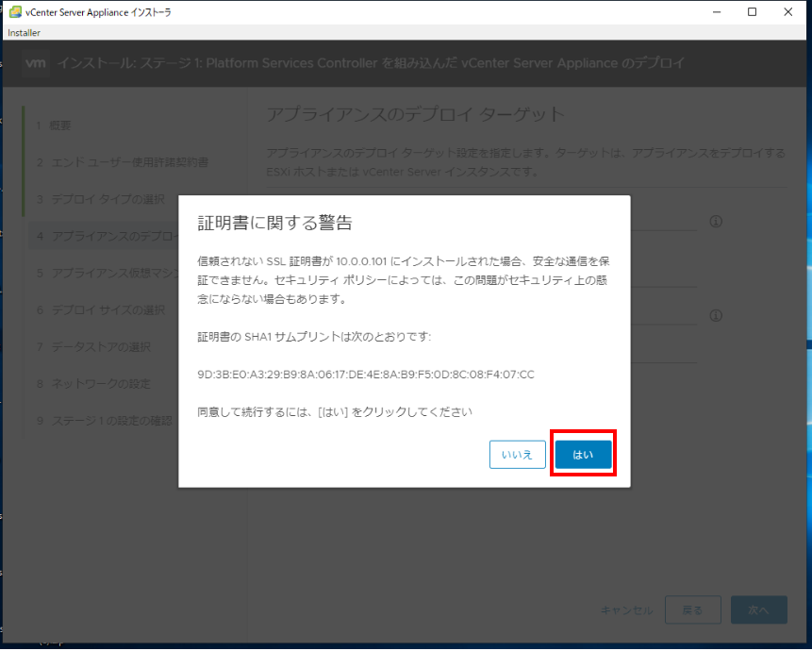Select step 8 ネットワークの設定
The image size is (812, 651).
pos(93,384)
